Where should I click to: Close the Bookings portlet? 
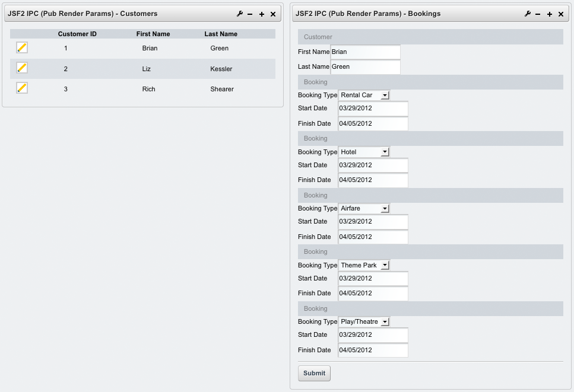(561, 14)
